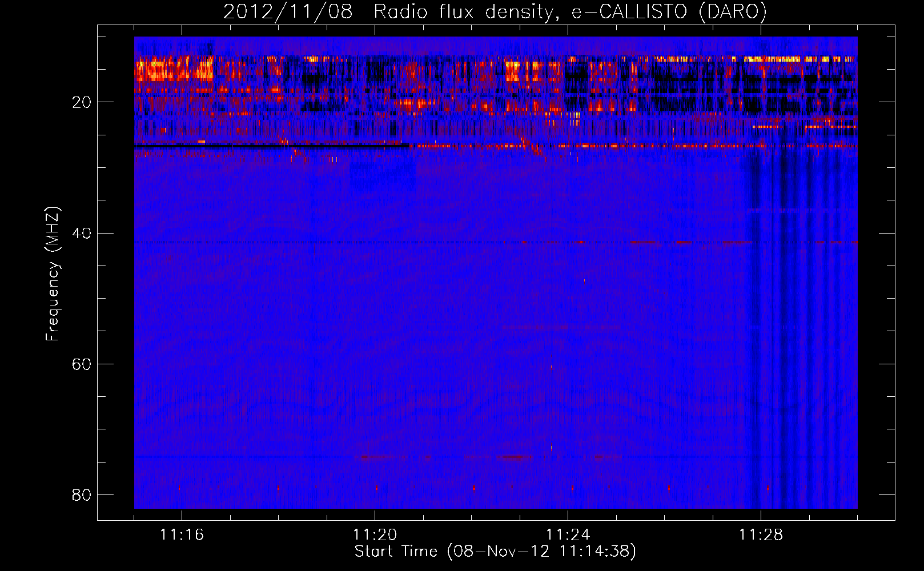
Task: Click the '40' frequency tick label
Action: pyautogui.click(x=82, y=233)
